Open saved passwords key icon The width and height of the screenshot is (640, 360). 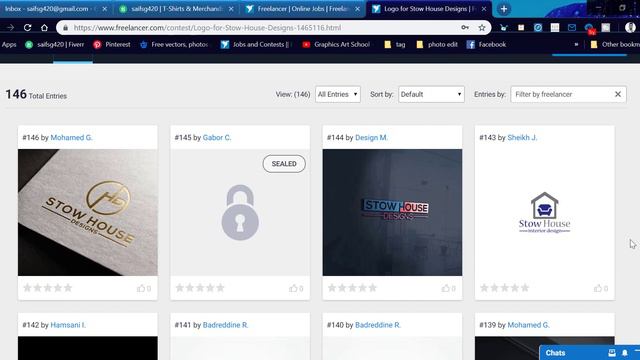pos(465,28)
